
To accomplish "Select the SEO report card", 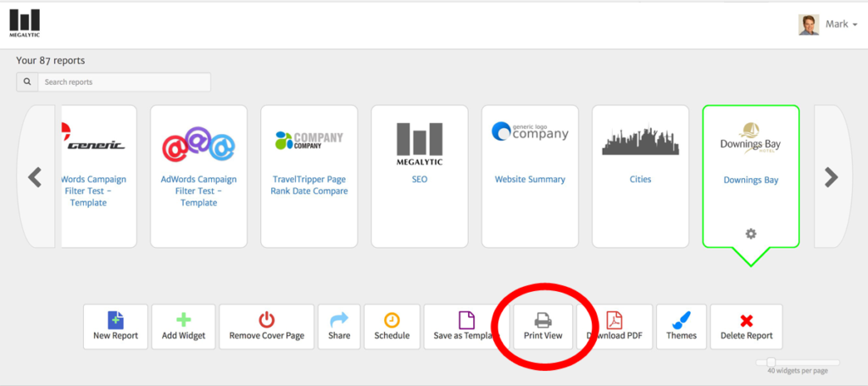I will coord(420,176).
